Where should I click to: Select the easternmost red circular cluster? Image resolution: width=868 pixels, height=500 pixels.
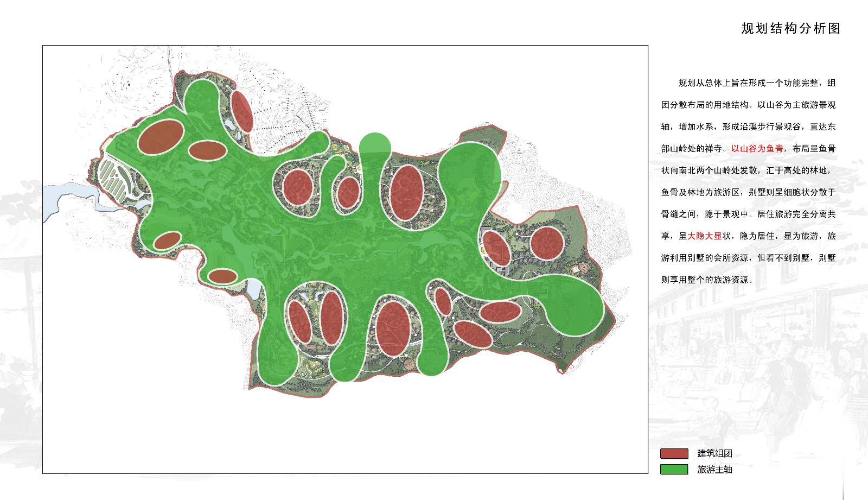(x=547, y=243)
